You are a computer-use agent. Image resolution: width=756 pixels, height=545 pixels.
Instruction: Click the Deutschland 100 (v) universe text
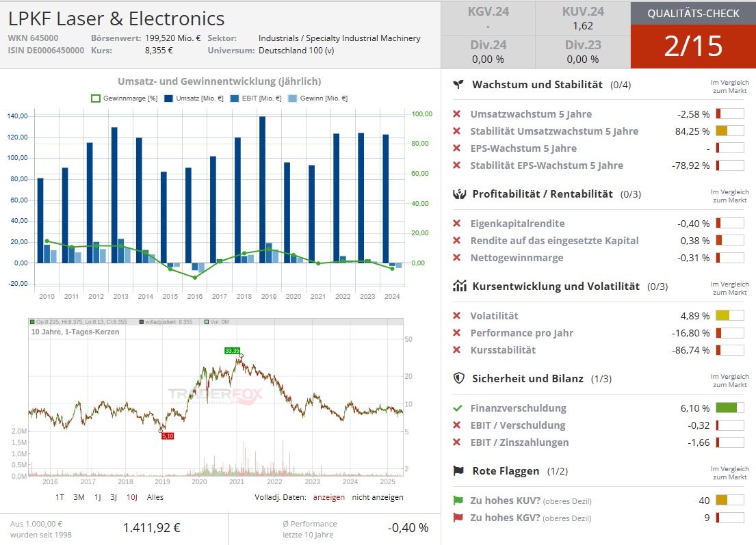pyautogui.click(x=296, y=50)
